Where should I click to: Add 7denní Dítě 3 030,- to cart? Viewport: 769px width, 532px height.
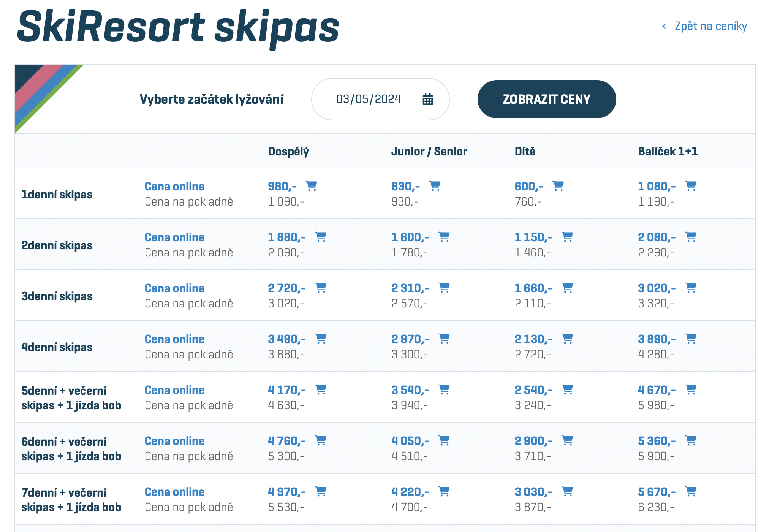(567, 491)
